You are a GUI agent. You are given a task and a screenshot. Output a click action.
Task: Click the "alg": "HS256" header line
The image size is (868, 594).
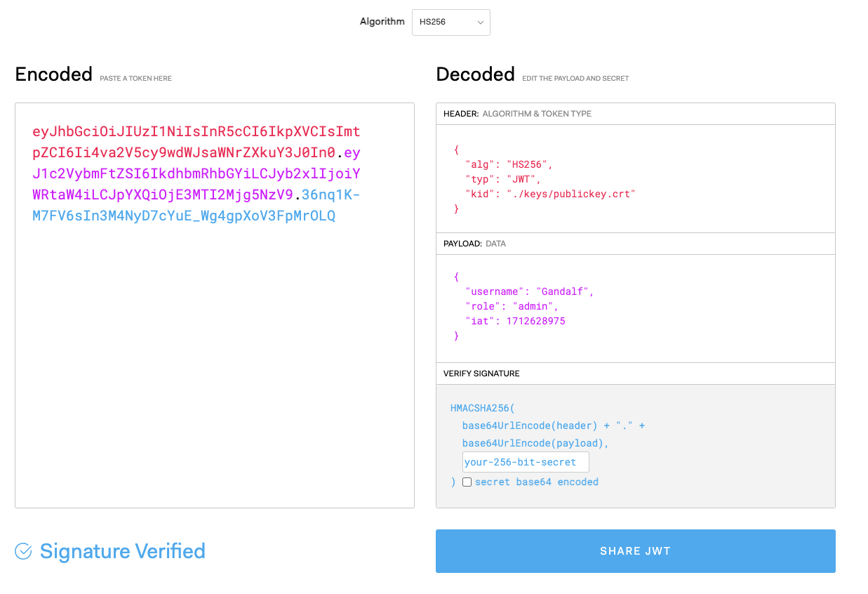click(509, 164)
